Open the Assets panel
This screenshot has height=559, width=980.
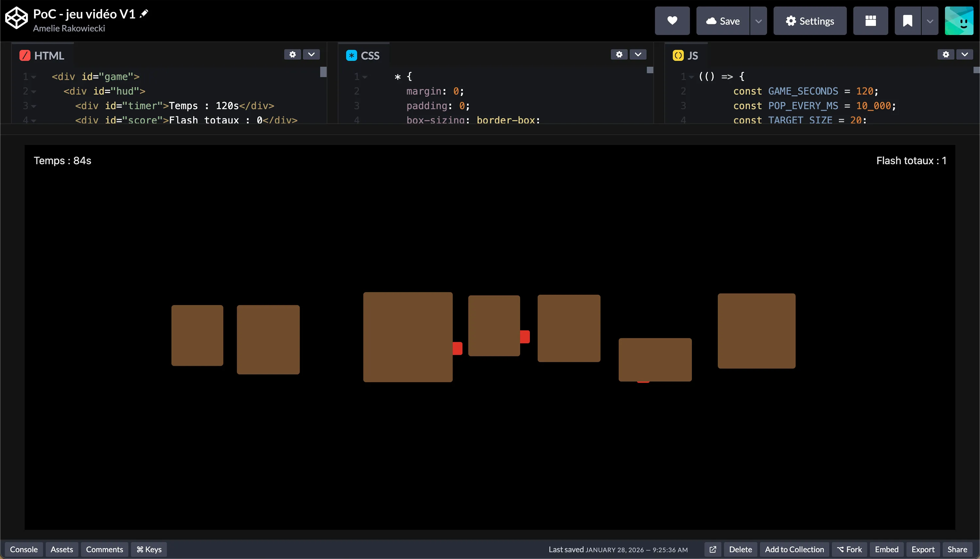coord(62,550)
